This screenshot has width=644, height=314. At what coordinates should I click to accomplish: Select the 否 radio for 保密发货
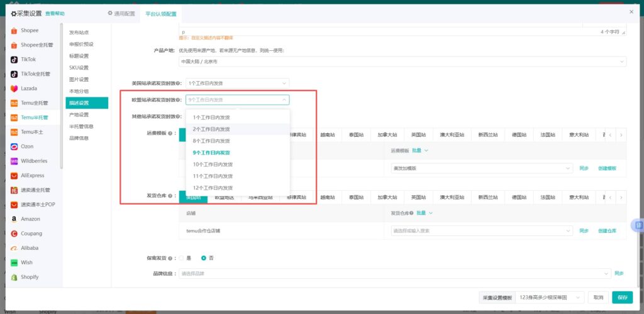203,258
